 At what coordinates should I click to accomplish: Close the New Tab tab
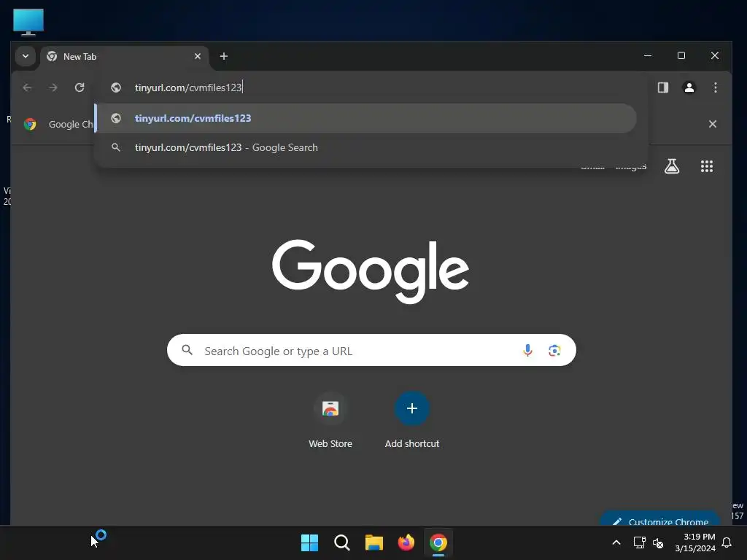point(198,56)
